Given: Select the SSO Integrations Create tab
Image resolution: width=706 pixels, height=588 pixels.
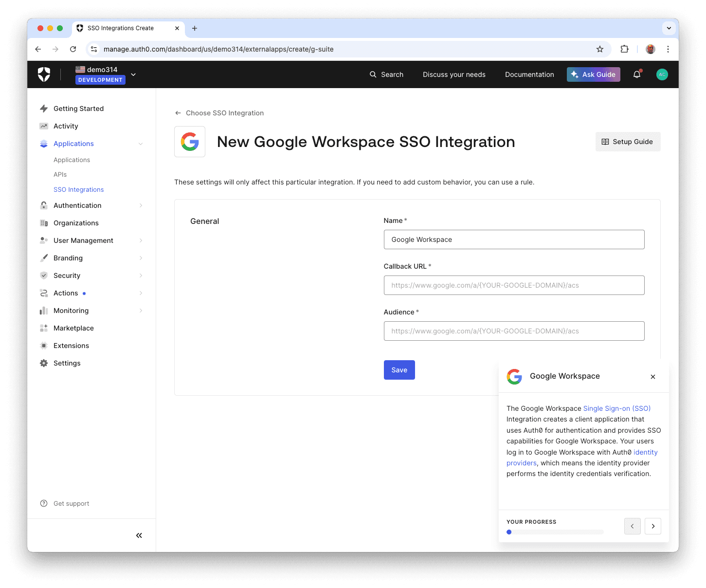Looking at the screenshot, I should point(128,28).
